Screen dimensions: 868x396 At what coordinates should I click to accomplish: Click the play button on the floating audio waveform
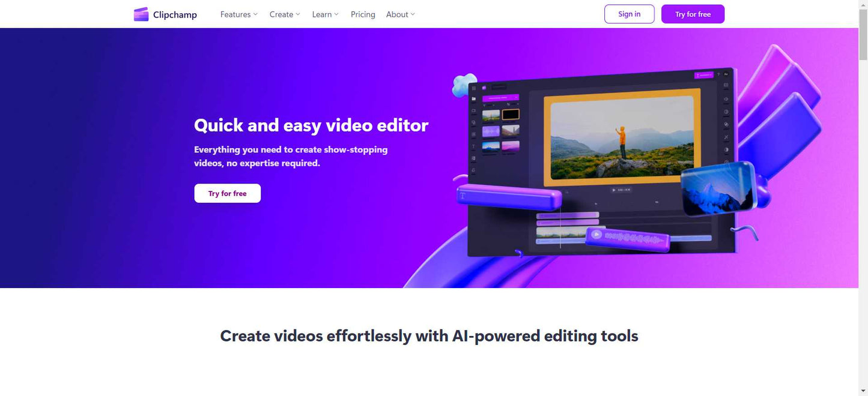(596, 235)
